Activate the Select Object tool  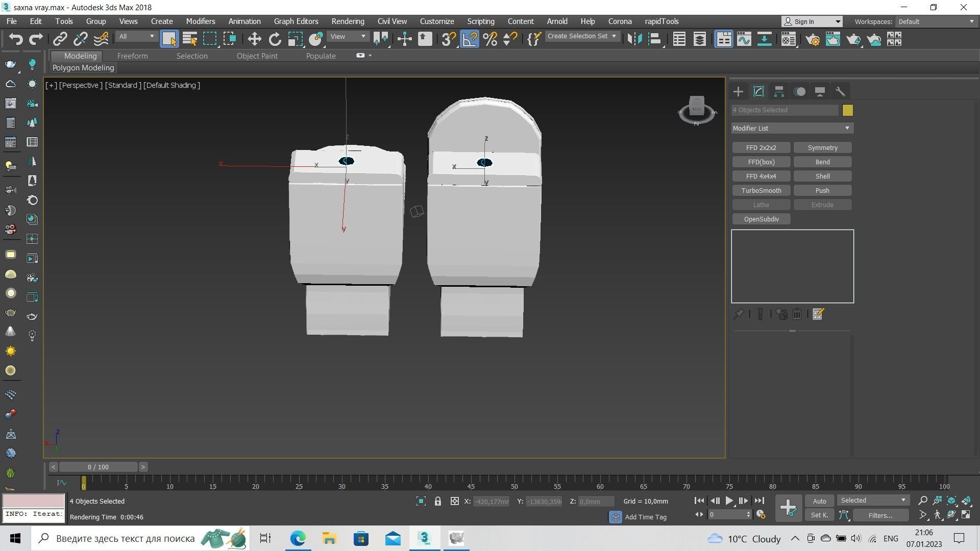[169, 39]
